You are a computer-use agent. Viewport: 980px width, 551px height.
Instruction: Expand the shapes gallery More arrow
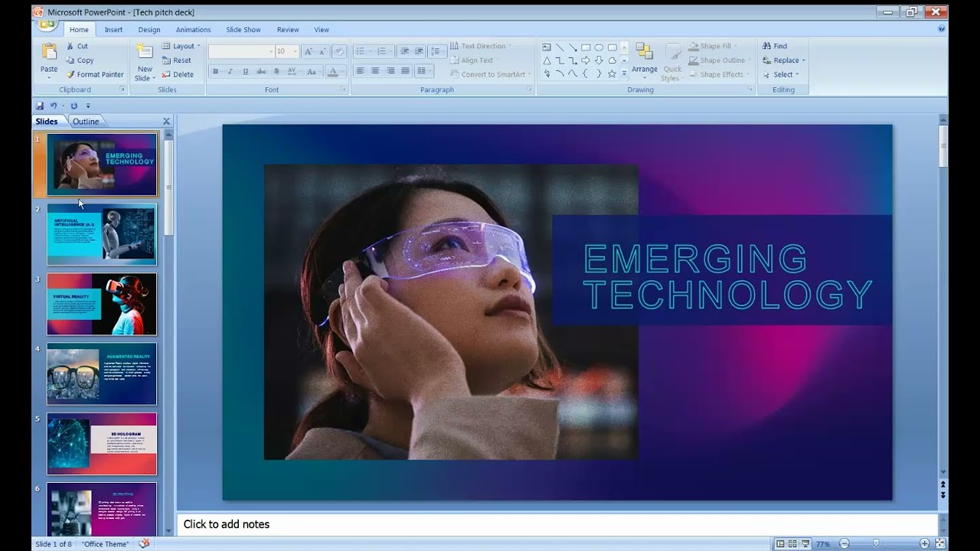[x=624, y=74]
